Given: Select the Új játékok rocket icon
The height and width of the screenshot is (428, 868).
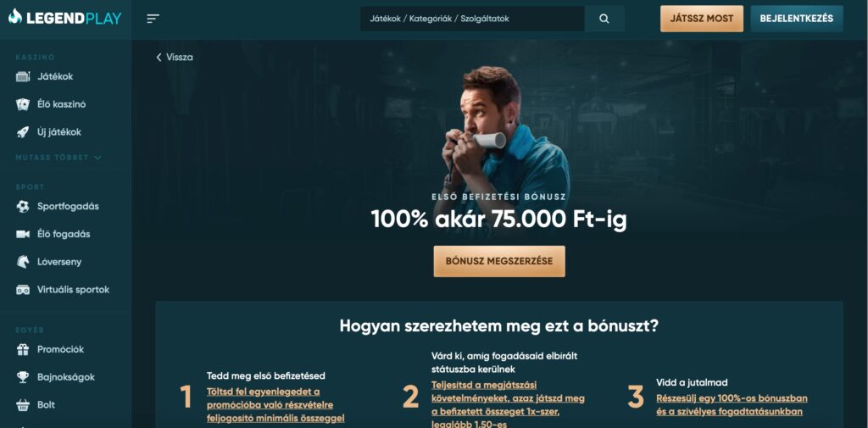Looking at the screenshot, I should [x=23, y=131].
